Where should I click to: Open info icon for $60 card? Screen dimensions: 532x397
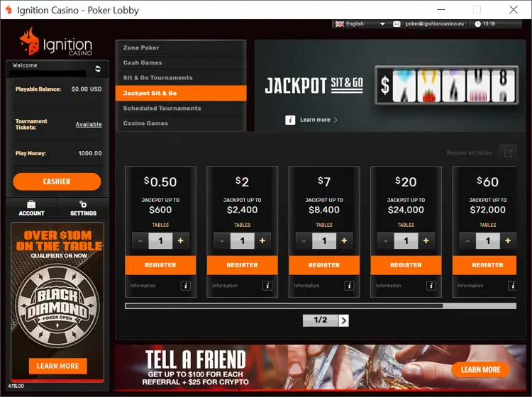click(512, 286)
